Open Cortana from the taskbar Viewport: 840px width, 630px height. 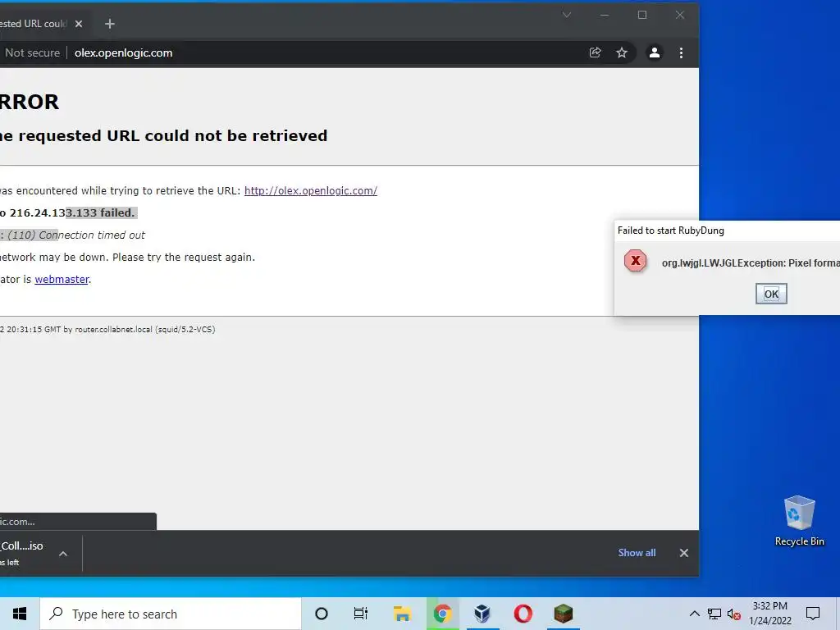pos(322,614)
